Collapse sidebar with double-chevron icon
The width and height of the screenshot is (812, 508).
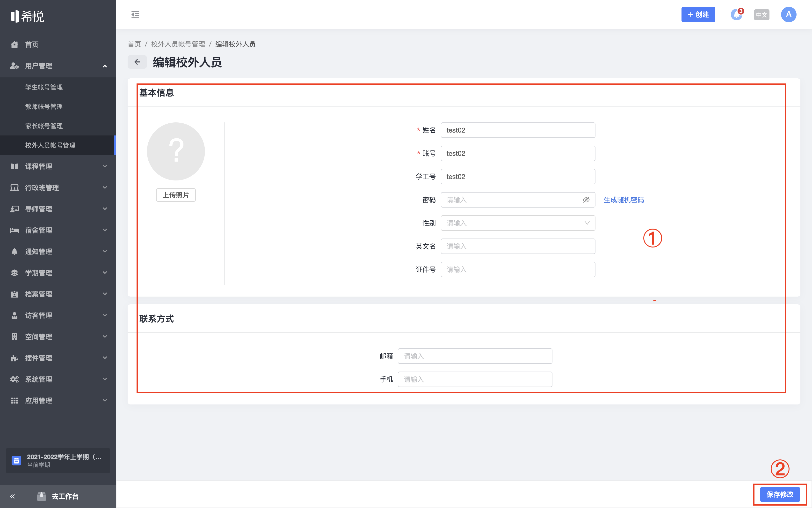[x=12, y=496]
